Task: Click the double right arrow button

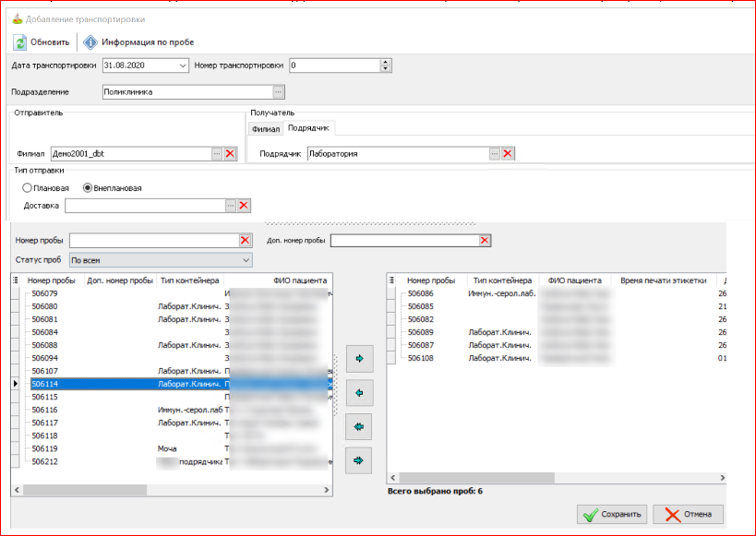Action: (x=358, y=459)
